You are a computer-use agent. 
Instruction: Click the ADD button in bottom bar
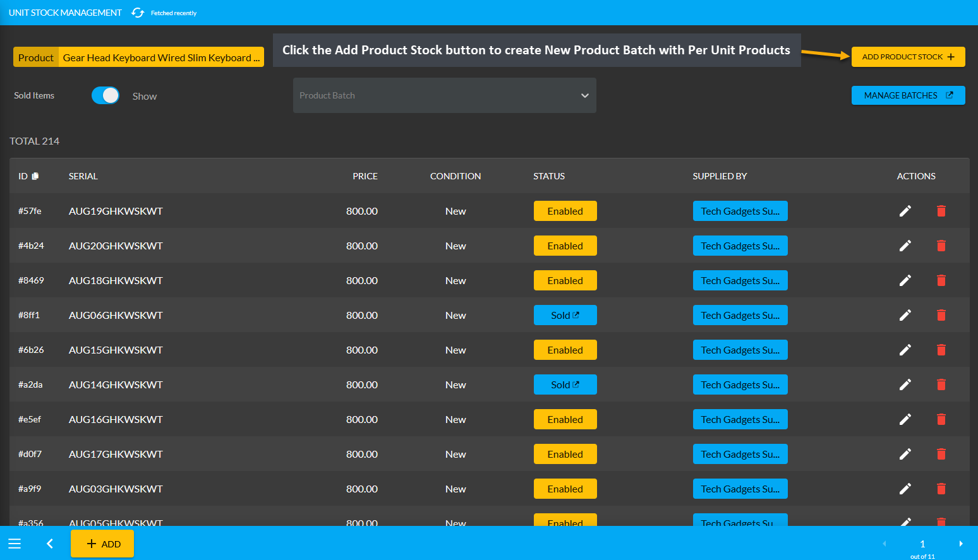point(102,544)
